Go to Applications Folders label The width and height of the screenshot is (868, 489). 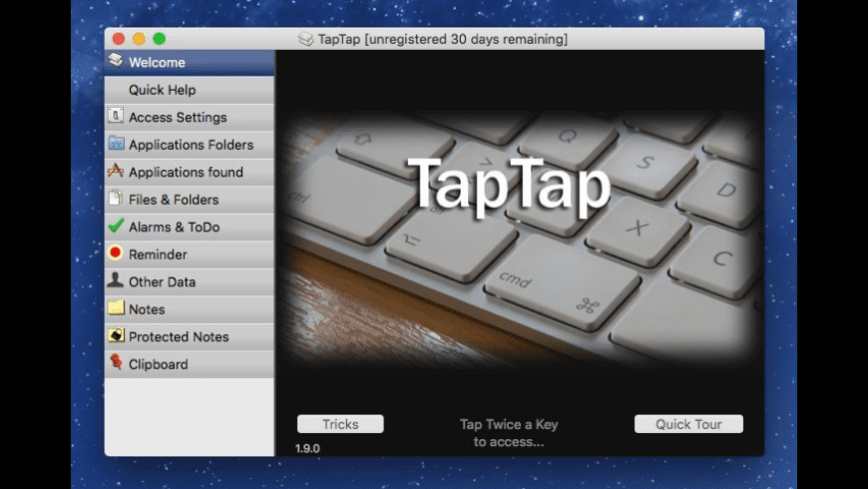pos(191,145)
